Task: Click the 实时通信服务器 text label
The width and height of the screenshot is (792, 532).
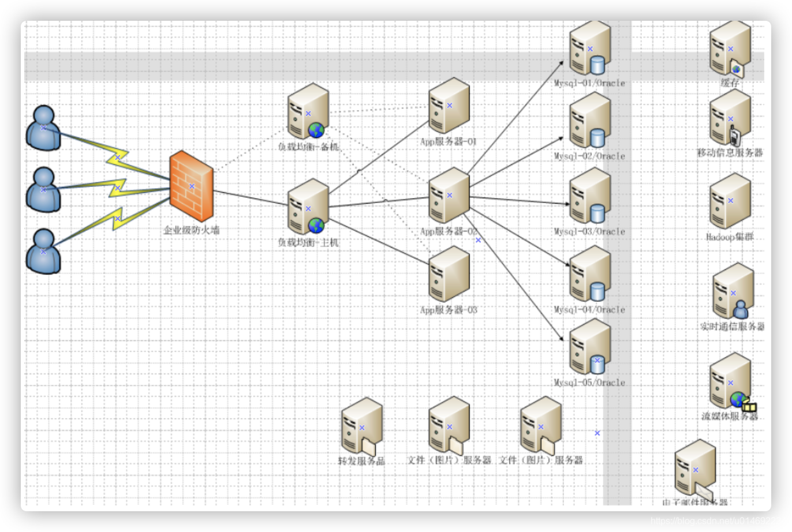Action: click(733, 327)
